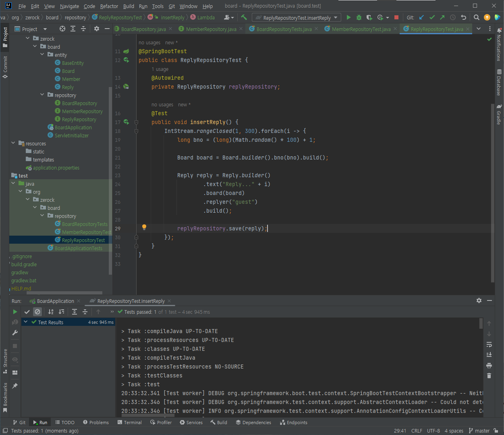Stop the running process with the red square
The image size is (504, 435).
click(x=396, y=17)
